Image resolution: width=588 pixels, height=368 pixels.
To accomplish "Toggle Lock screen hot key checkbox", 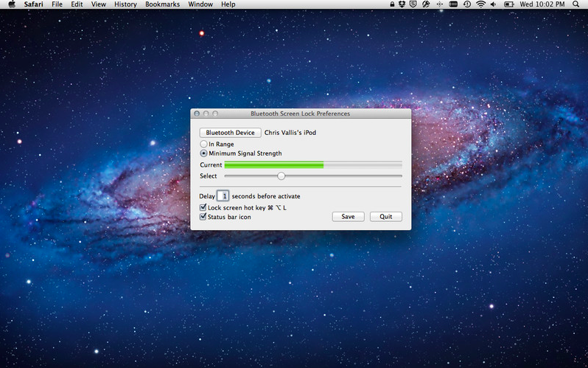I will 203,207.
